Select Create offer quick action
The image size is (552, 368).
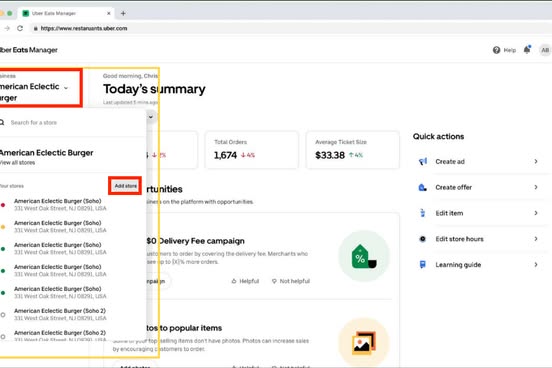[x=480, y=187]
